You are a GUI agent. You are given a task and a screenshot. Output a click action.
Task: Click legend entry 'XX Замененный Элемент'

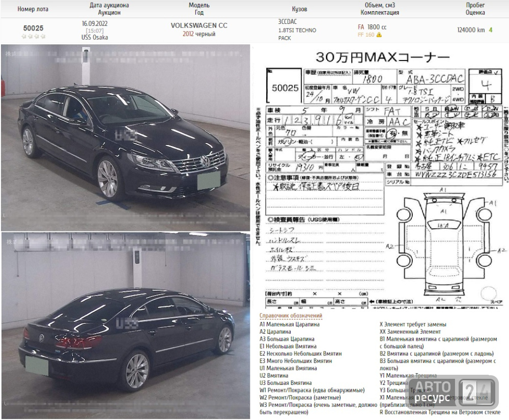410,332
